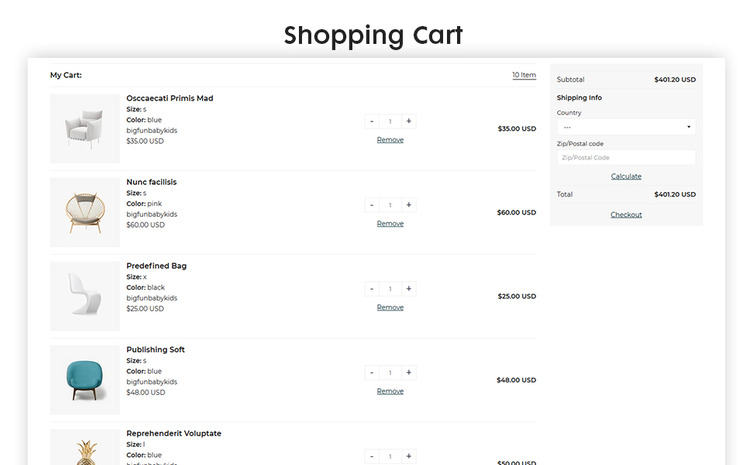This screenshot has height=465, width=748.
Task: Decrease quantity of Publishing Soft
Action: pyautogui.click(x=372, y=372)
